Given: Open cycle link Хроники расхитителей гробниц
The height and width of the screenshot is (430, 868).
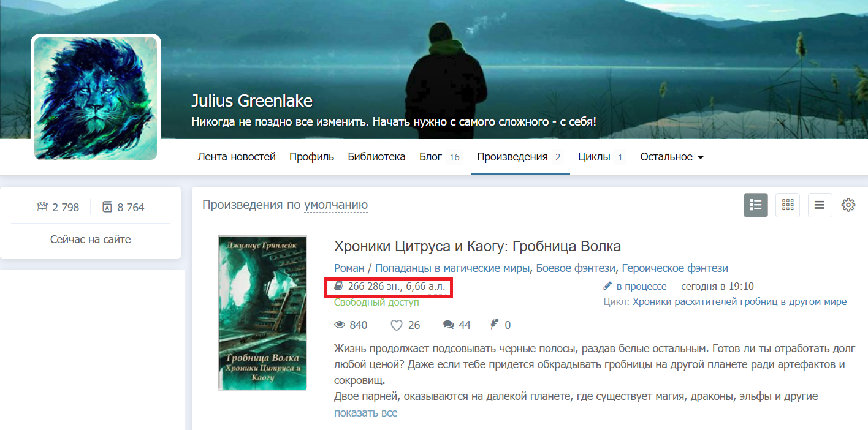Looking at the screenshot, I should click(739, 301).
